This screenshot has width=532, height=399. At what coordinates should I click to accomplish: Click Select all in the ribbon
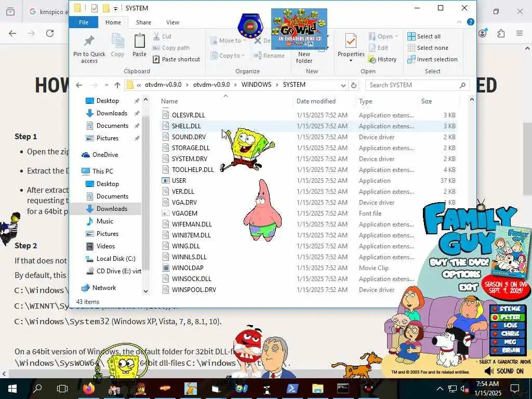(424, 36)
